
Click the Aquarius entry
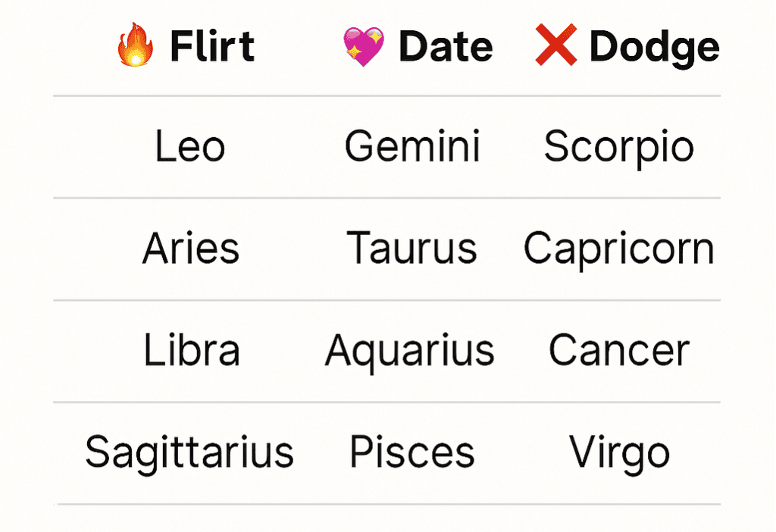410,352
